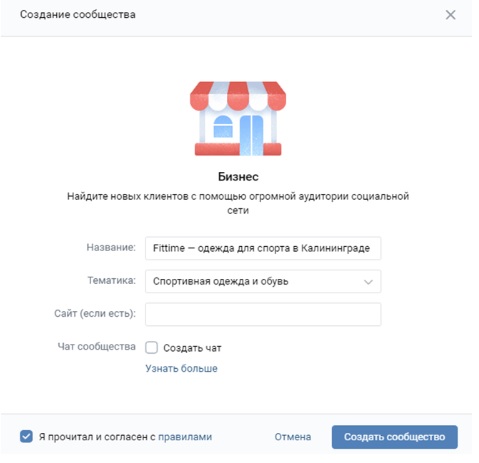Click the Сайт (если есть) label
The image size is (479, 463).
tap(95, 314)
